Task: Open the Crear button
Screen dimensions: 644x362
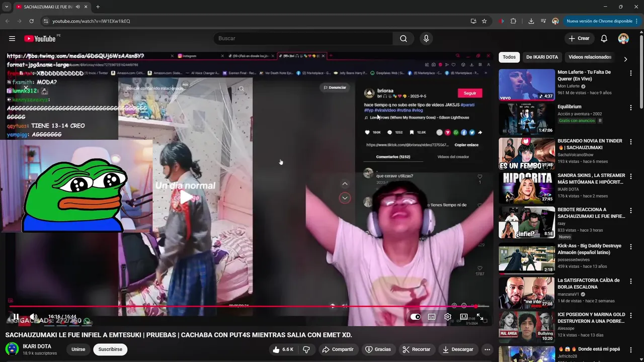Action: click(579, 39)
